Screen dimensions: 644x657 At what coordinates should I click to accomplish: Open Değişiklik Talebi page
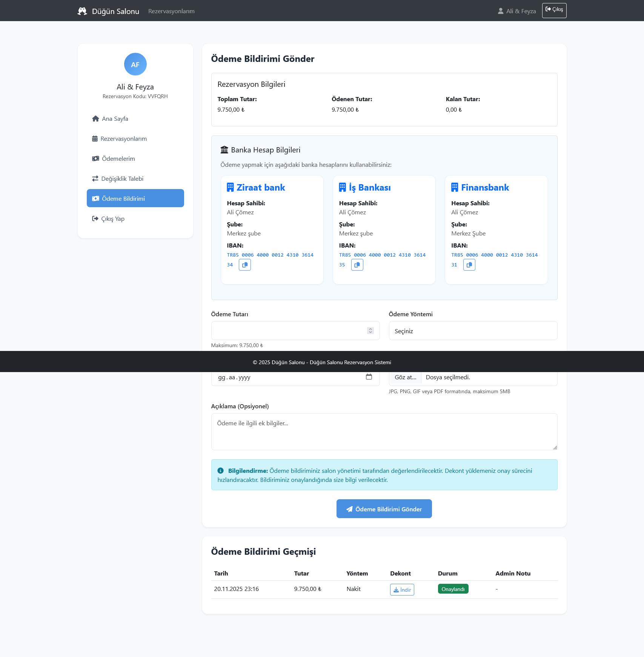tap(122, 179)
